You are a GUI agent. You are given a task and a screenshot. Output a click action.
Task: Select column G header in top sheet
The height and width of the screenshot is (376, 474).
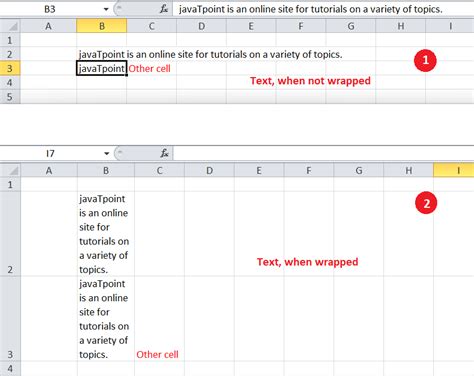point(351,26)
